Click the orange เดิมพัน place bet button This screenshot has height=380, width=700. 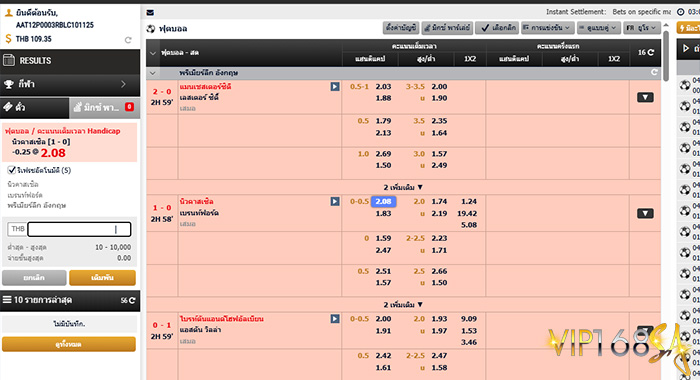[x=102, y=277]
